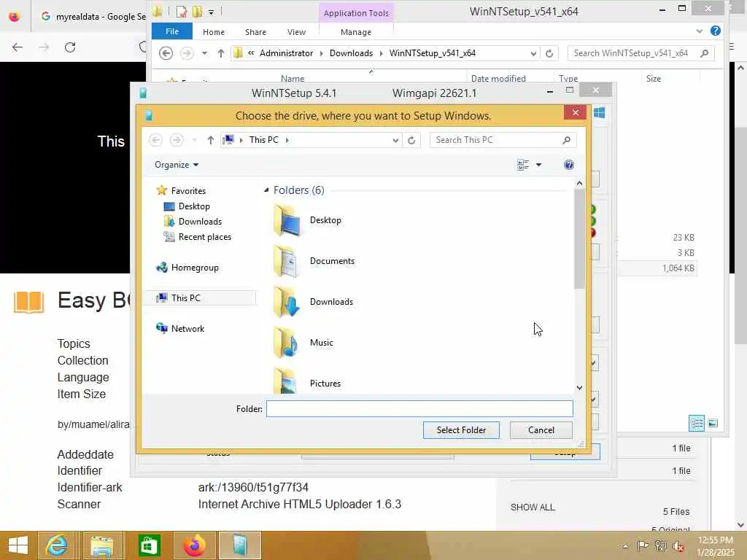Reload the Firefox page
This screenshot has height=560, width=747.
coord(70,47)
